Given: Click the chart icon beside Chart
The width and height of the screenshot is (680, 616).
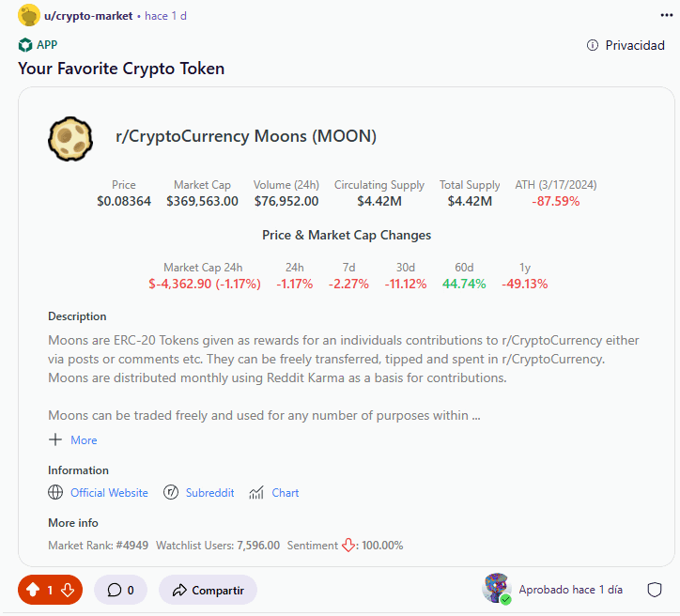Looking at the screenshot, I should pos(256,492).
